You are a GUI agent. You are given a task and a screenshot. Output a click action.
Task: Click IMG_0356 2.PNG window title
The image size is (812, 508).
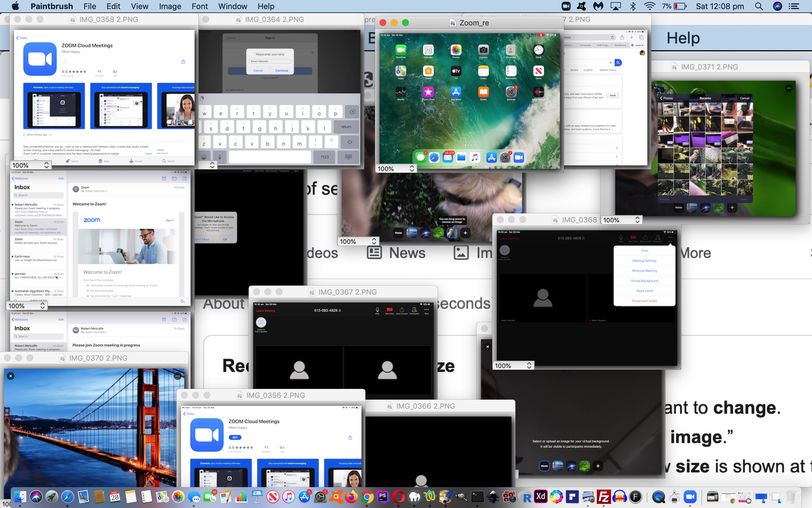(x=275, y=395)
